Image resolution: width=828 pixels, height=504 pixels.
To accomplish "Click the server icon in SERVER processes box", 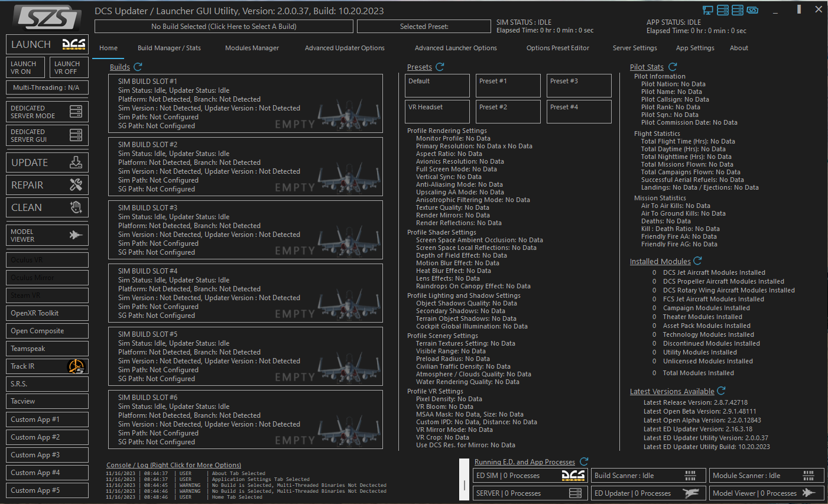I will 575,493.
